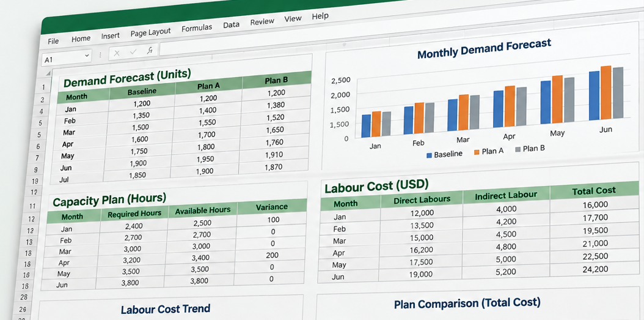The image size is (644, 320).
Task: Click the Monthly Demand Forecast chart title
Action: [485, 49]
